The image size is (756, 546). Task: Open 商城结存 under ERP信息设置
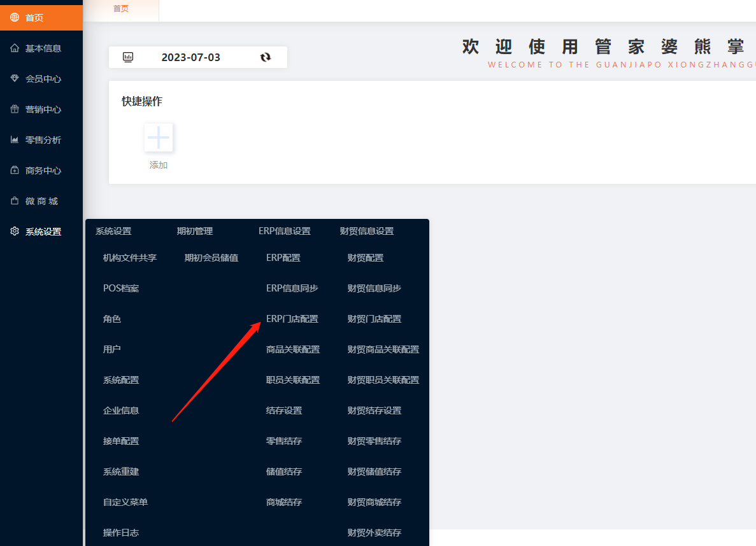[284, 501]
